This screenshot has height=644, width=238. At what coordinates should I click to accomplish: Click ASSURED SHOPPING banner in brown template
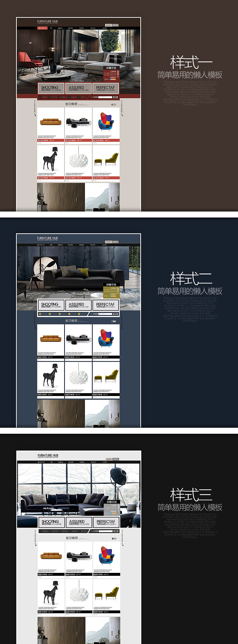tap(78, 88)
